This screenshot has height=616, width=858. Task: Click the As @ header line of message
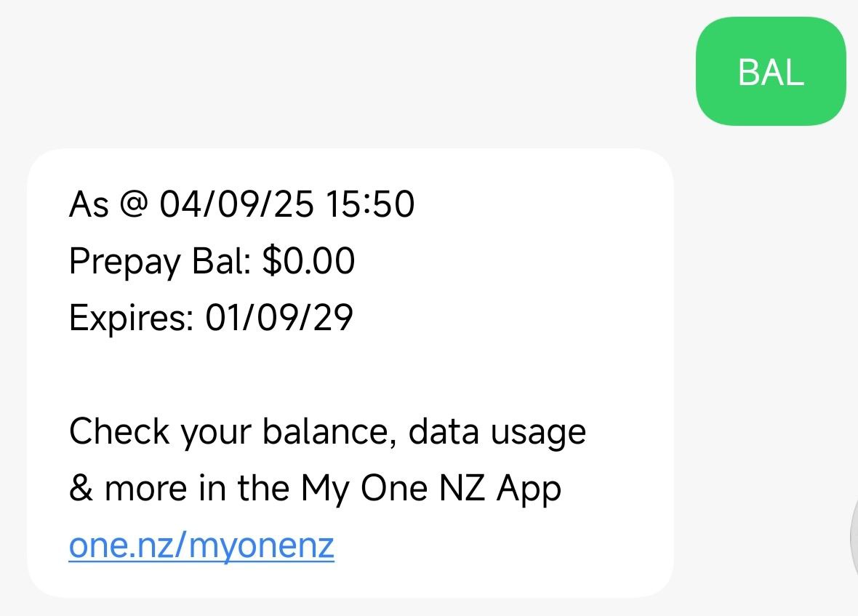pos(240,204)
